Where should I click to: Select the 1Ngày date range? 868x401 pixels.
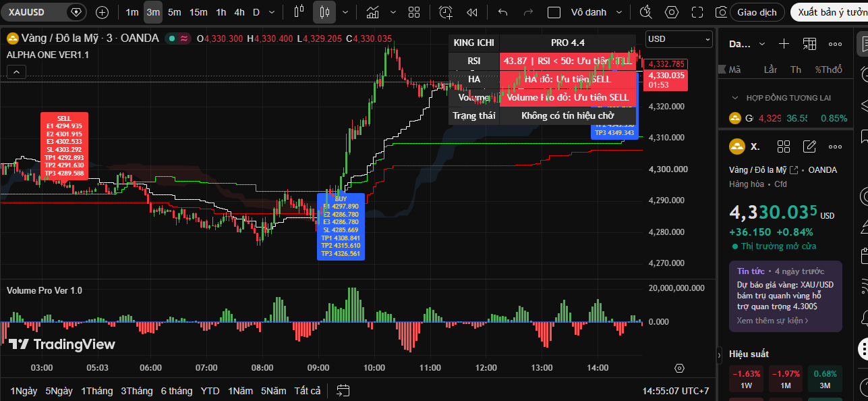(24, 391)
